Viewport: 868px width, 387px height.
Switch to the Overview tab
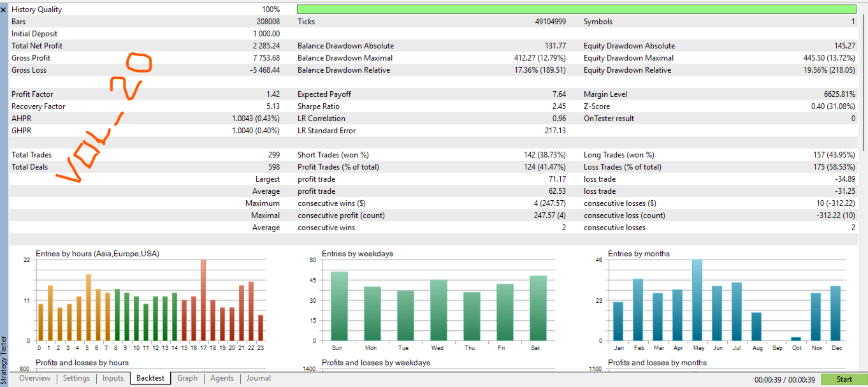click(x=34, y=378)
